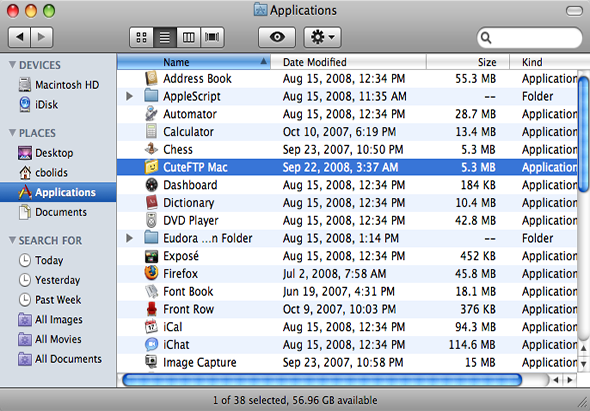The image size is (590, 411).
Task: Toggle the toolbar with the pill button
Action: (574, 11)
